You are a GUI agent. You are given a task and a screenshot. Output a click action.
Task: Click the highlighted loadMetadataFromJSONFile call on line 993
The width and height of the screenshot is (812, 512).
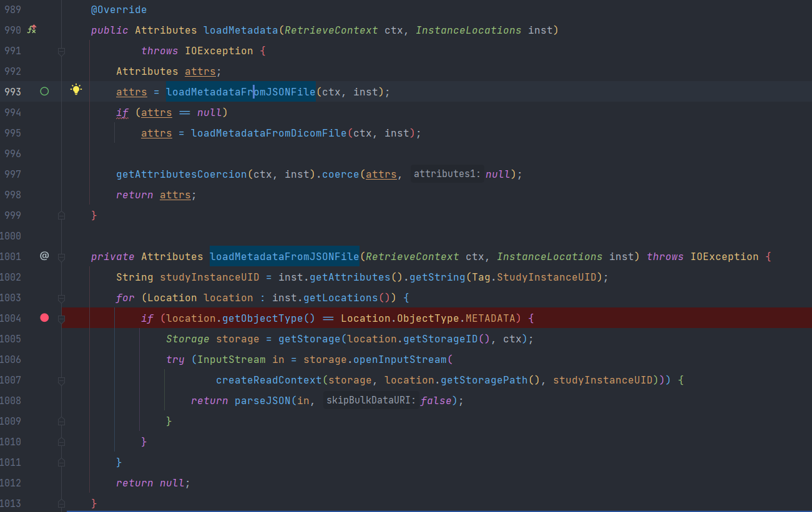pyautogui.click(x=241, y=92)
